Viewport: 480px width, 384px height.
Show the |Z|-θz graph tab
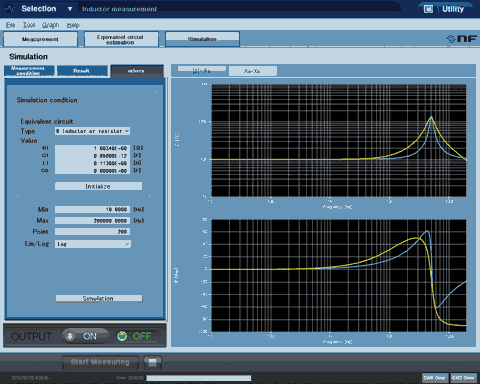[202, 71]
